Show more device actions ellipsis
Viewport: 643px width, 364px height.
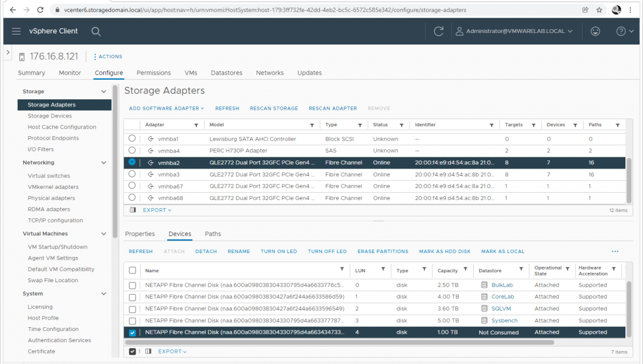[x=615, y=251]
